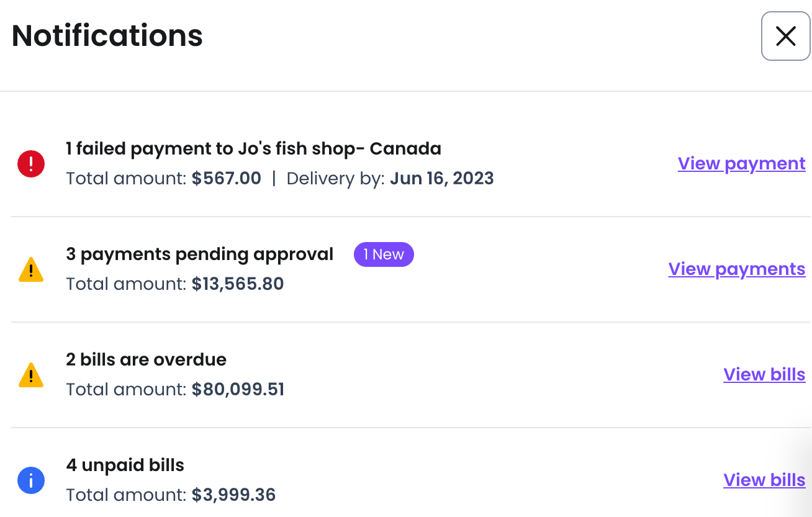Select the 4 unpaid bills title
This screenshot has height=517, width=812.
tap(125, 465)
